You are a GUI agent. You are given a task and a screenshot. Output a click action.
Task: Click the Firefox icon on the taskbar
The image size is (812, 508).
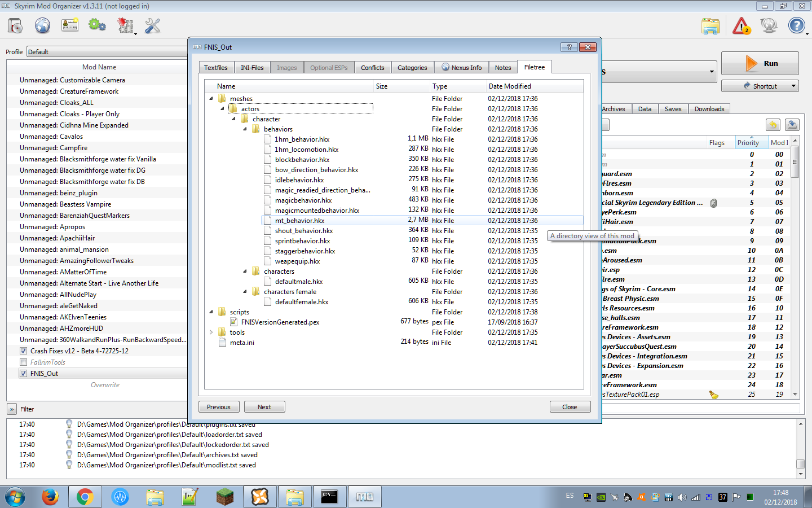pyautogui.click(x=50, y=497)
